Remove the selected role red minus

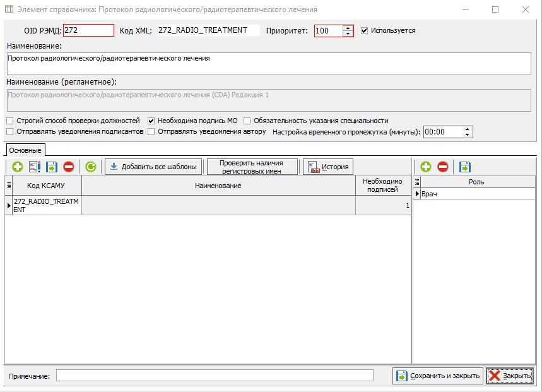point(443,167)
